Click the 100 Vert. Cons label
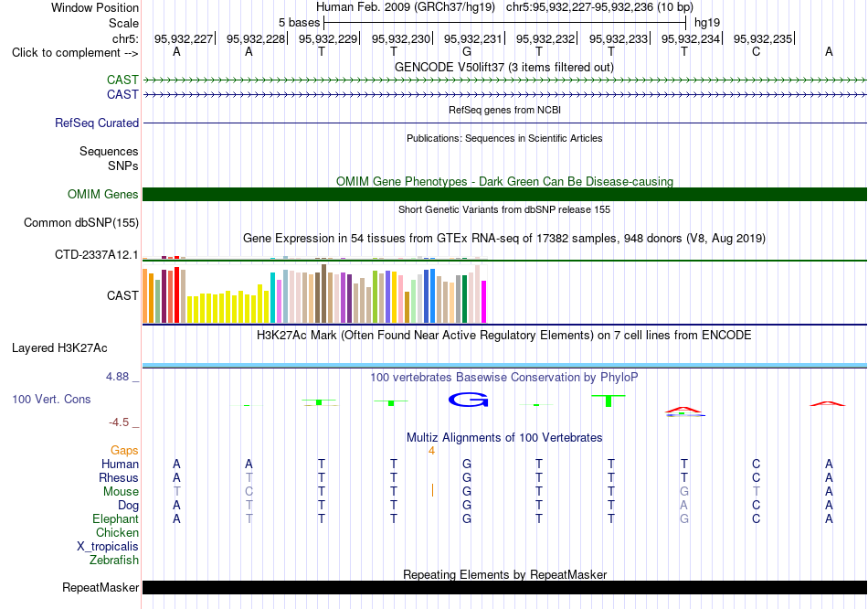868x609 pixels. [x=51, y=399]
